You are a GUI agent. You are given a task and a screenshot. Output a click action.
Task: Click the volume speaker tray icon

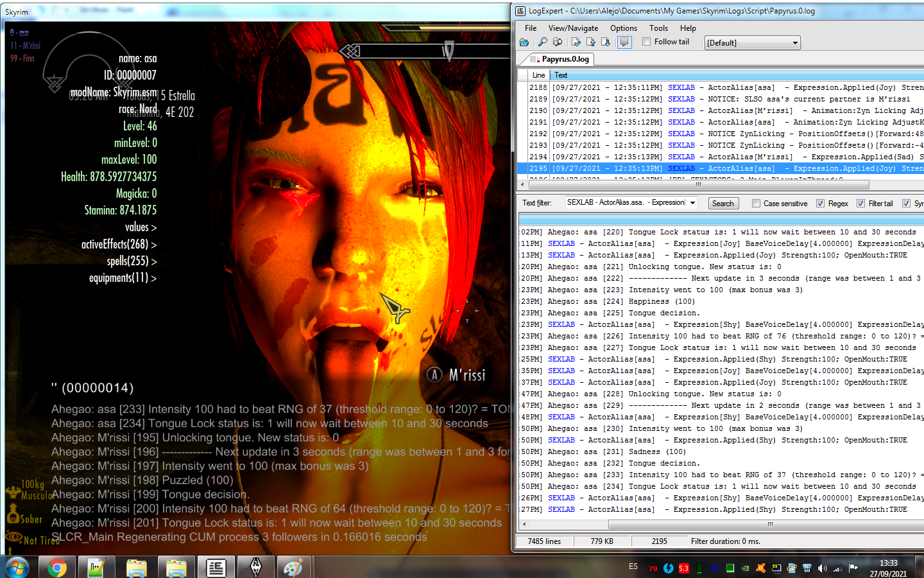pyautogui.click(x=823, y=568)
